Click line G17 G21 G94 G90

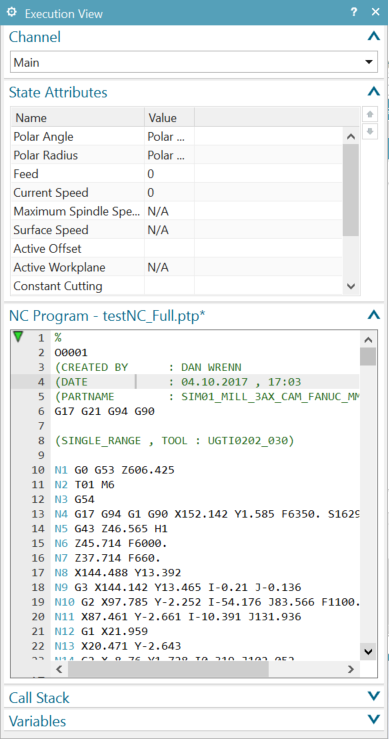click(x=104, y=411)
